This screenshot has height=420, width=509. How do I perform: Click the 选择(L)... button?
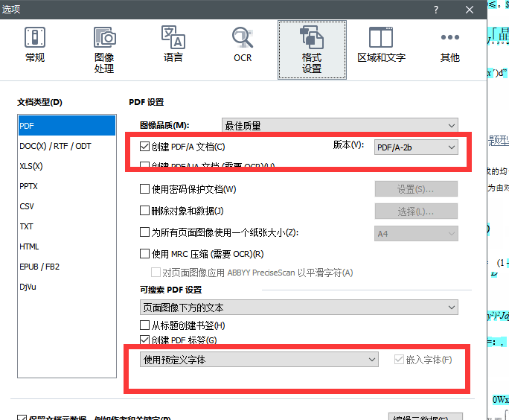416,211
